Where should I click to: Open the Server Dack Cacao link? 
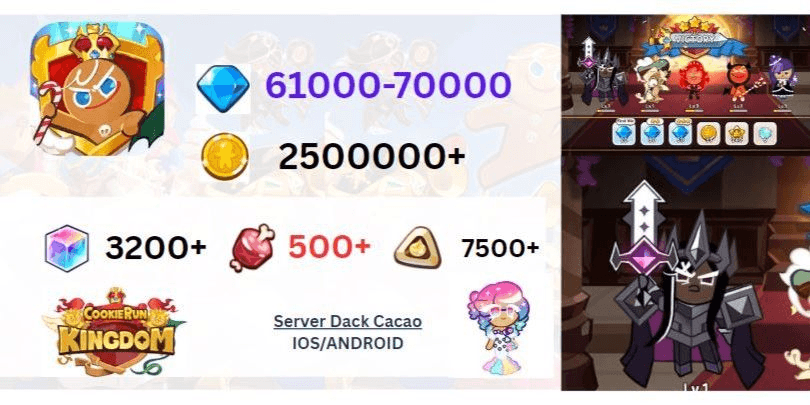[x=348, y=321]
